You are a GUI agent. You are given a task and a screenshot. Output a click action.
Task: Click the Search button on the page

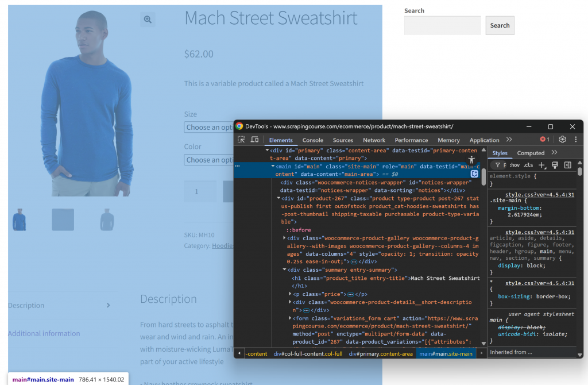499,25
